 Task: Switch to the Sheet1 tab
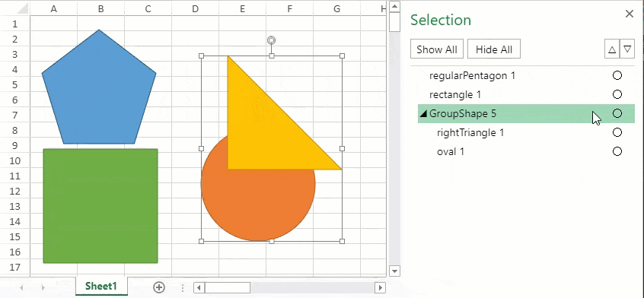click(101, 286)
